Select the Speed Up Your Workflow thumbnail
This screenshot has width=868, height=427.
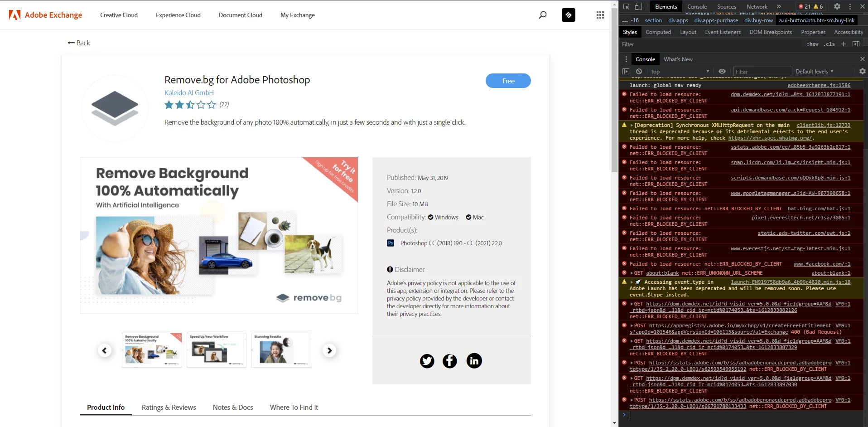tap(217, 350)
